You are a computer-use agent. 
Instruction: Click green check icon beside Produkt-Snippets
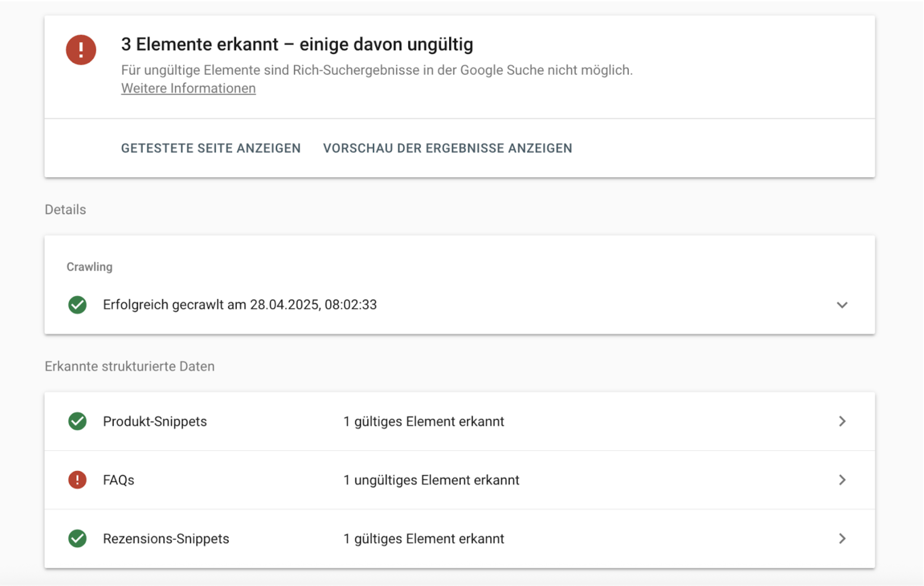(x=78, y=421)
